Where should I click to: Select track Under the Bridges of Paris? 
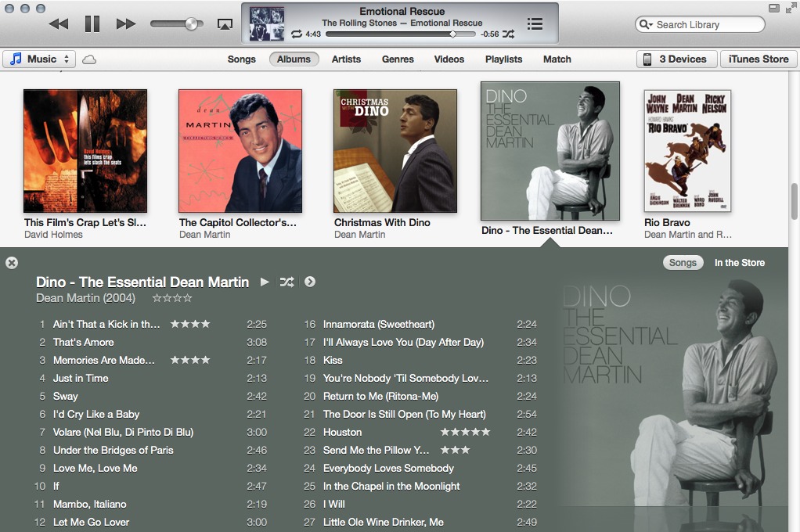point(114,450)
